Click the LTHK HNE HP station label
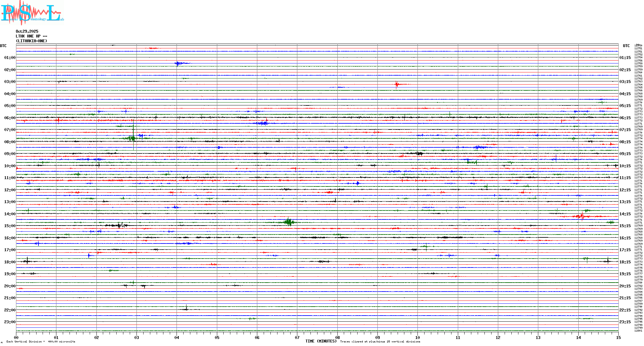The width and height of the screenshot is (644, 346). [x=31, y=36]
